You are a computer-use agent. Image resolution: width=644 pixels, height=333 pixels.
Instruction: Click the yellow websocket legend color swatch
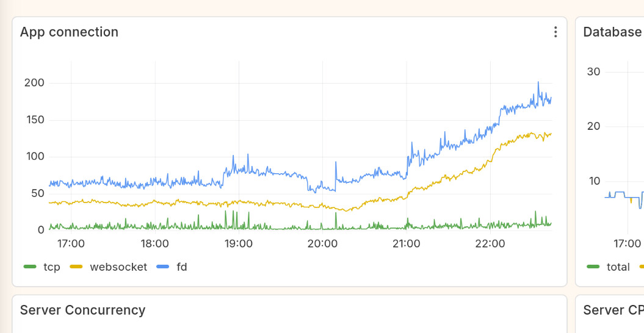pos(76,267)
